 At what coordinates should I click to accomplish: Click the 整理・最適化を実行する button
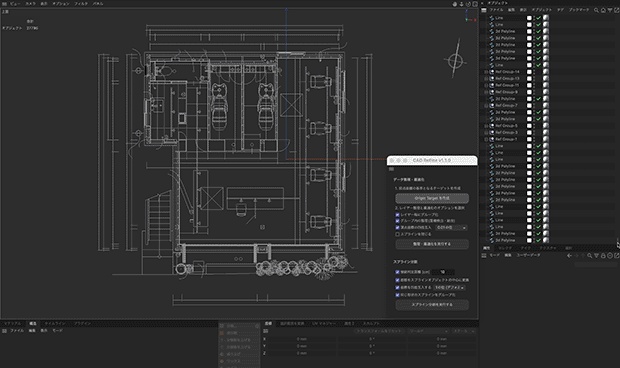(x=432, y=244)
